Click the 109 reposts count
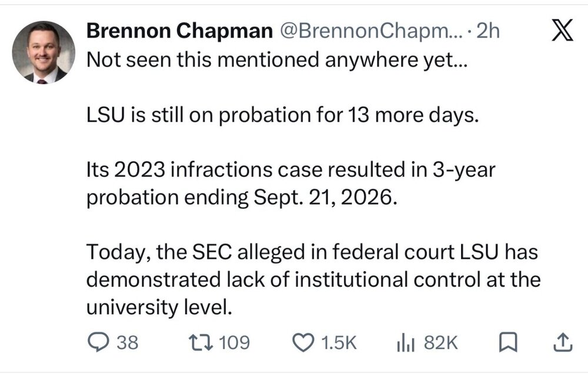Viewport: 588px width, 374px height. [234, 343]
